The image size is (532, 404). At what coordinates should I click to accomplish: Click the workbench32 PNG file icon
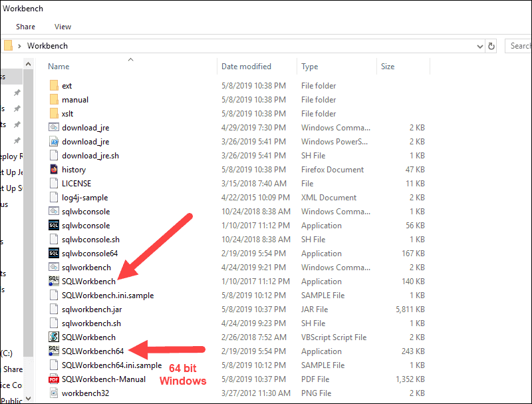54,393
